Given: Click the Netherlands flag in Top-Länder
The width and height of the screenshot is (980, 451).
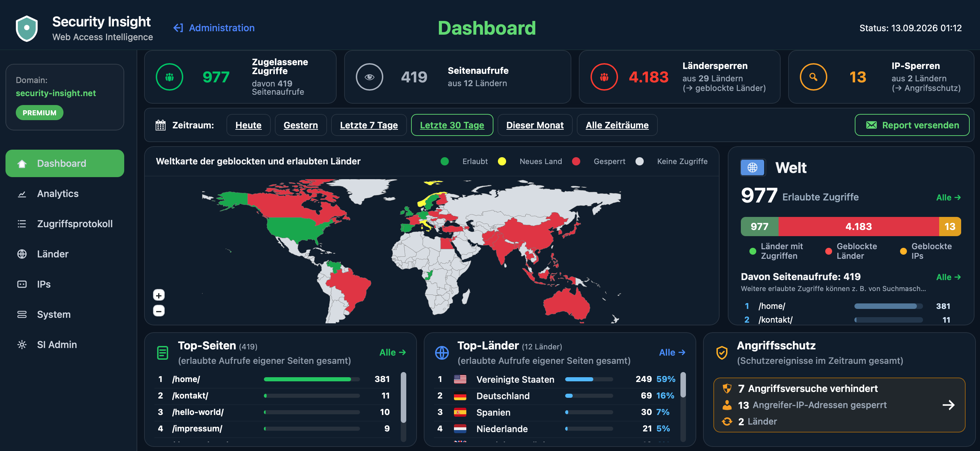Looking at the screenshot, I should point(460,429).
